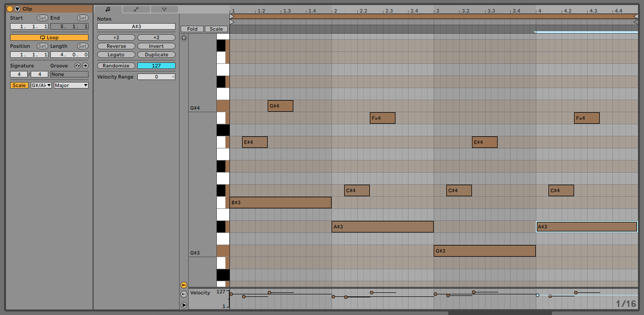Select the highlighted A#3 note in bar 4
Screen dimensions: 644x315
point(587,226)
